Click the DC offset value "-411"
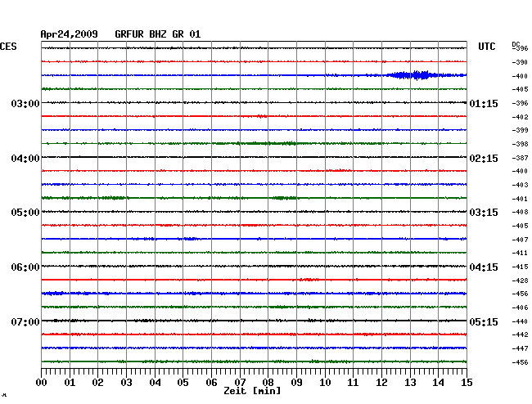 [x=520, y=253]
